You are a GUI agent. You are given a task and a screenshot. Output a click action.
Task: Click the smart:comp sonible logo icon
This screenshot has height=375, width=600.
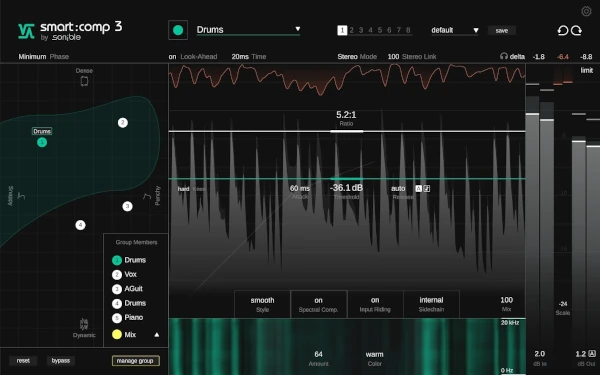(26, 31)
